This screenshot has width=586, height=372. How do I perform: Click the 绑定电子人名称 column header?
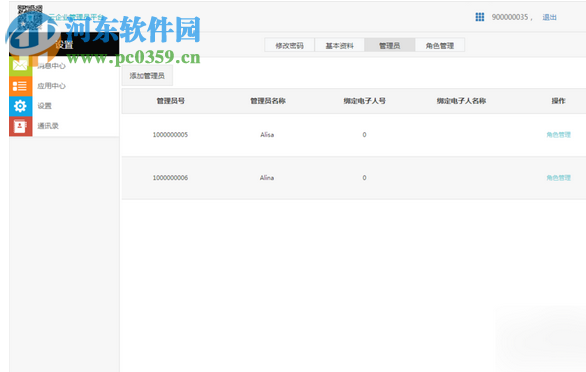click(x=462, y=101)
